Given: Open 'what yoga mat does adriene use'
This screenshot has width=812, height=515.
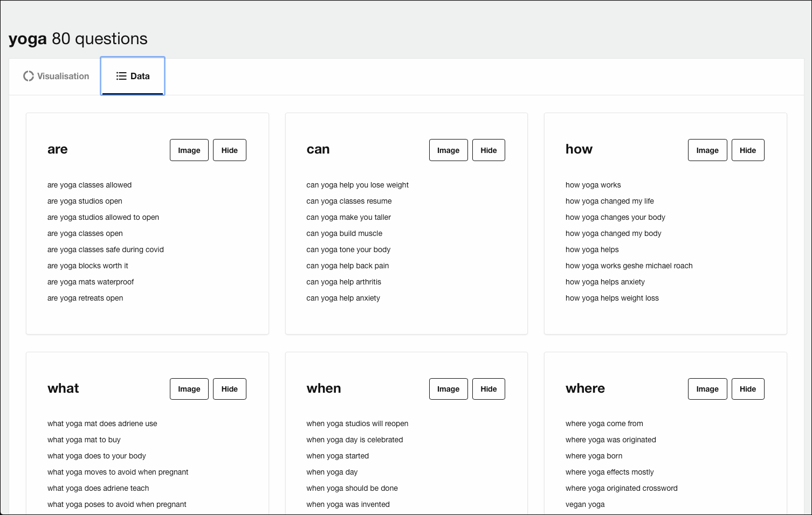Looking at the screenshot, I should pos(102,423).
